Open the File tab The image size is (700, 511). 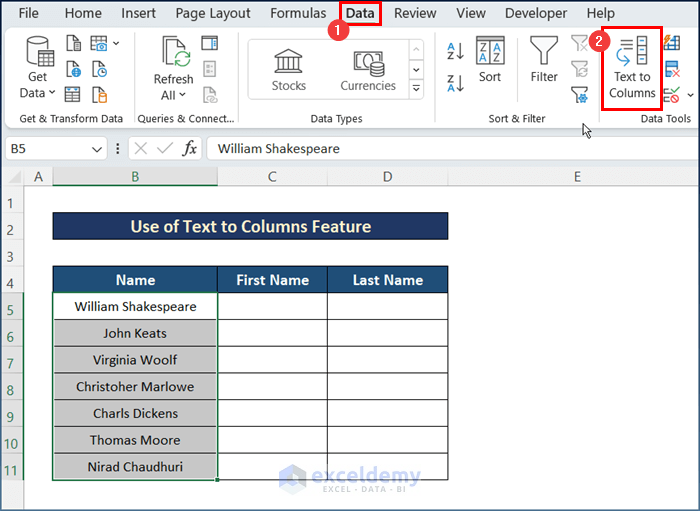point(28,13)
